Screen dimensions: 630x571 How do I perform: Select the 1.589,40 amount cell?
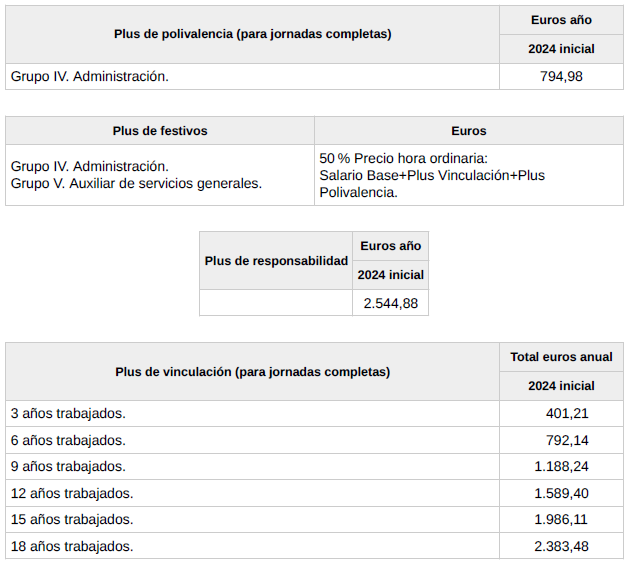click(x=561, y=493)
